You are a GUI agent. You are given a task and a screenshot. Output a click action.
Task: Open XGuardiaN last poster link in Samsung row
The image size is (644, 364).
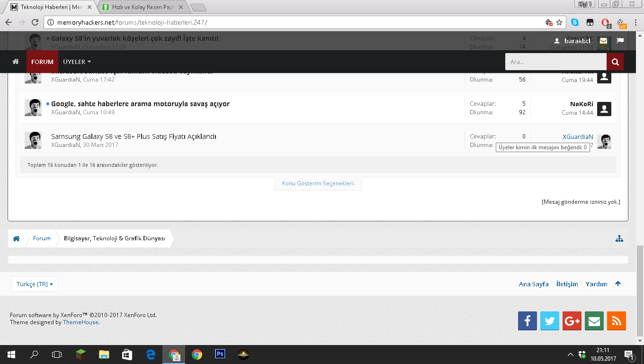point(578,136)
